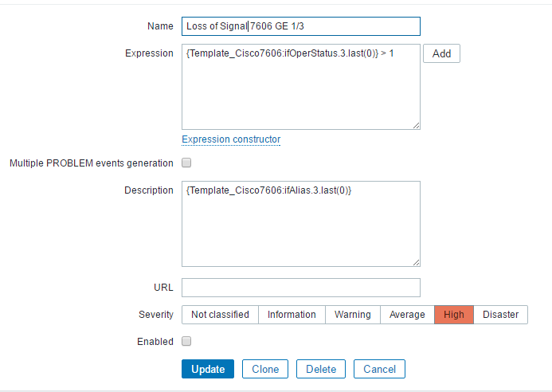Grab the Description text area resize handle
552x392 pixels.
(x=416, y=262)
